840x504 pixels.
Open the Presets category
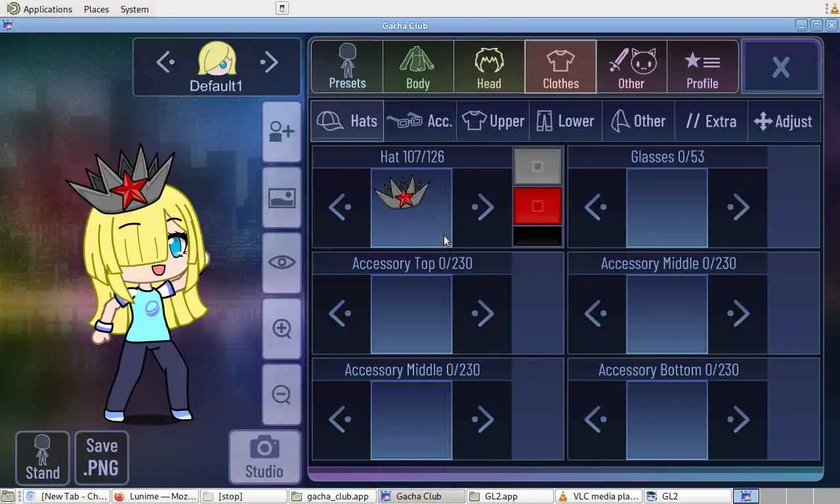347,66
